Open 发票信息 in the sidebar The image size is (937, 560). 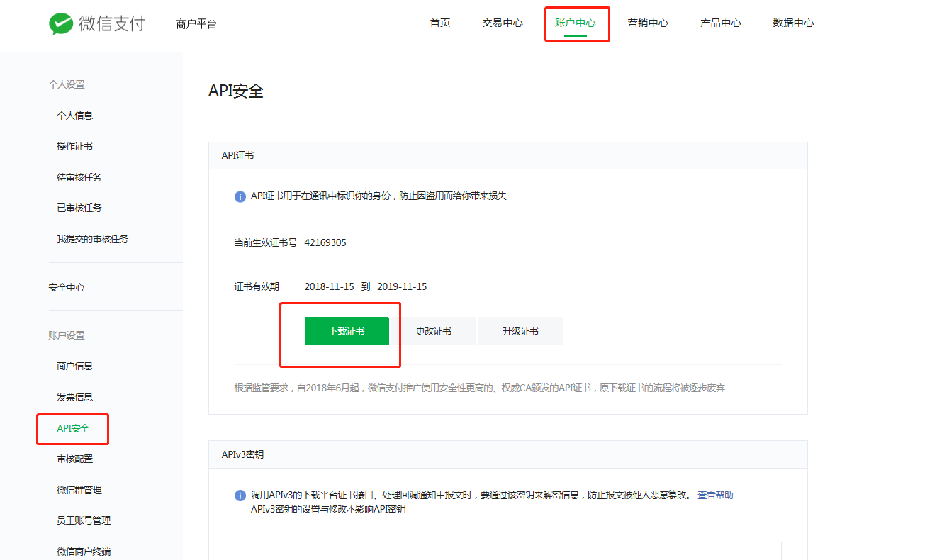click(x=75, y=397)
